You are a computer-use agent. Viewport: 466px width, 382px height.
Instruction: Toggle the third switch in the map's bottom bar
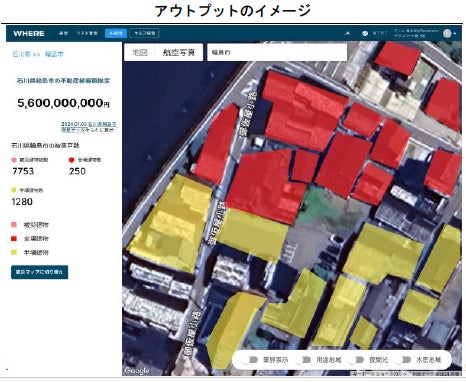(x=356, y=360)
